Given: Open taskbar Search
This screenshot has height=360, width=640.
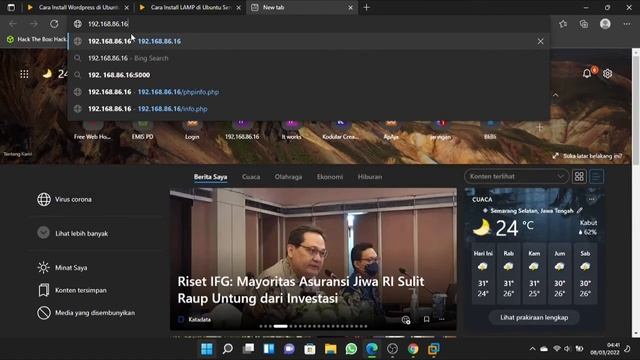Looking at the screenshot, I should click(228, 349).
